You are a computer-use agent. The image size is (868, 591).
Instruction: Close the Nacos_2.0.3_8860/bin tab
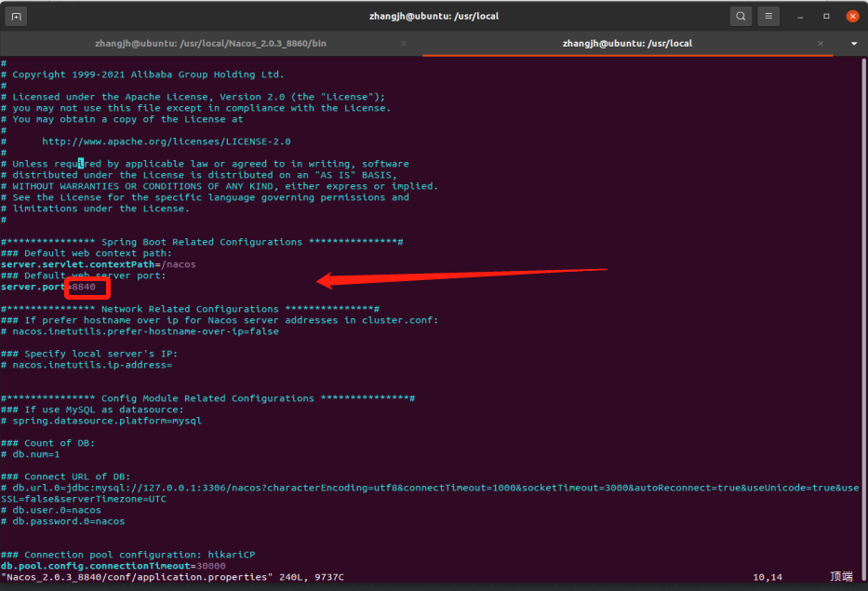pos(404,43)
